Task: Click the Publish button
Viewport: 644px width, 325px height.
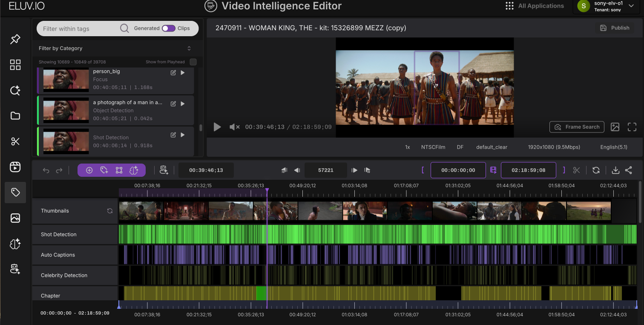Action: click(615, 28)
